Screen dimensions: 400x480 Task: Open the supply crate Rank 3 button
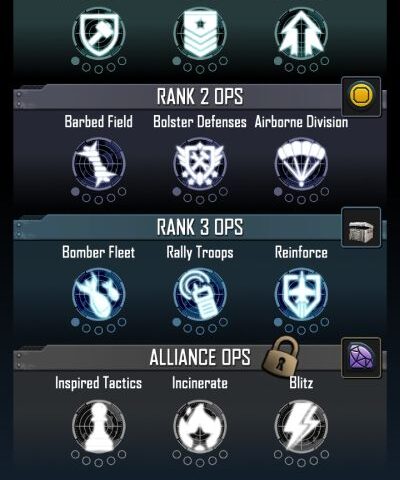click(x=361, y=227)
